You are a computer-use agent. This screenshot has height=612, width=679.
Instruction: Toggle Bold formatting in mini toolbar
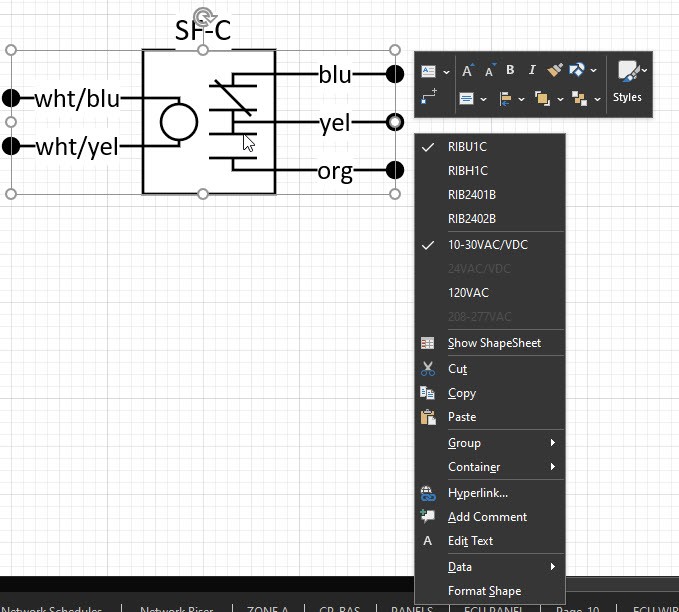coord(510,70)
